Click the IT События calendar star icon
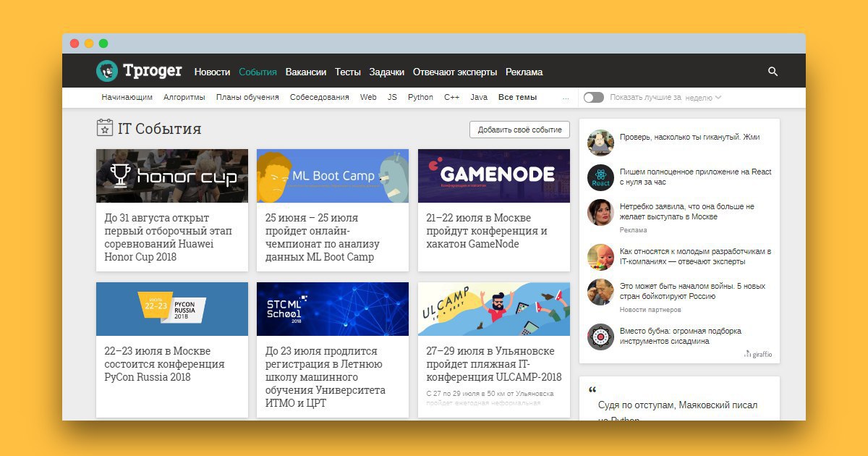This screenshot has height=456, width=868. pos(105,128)
